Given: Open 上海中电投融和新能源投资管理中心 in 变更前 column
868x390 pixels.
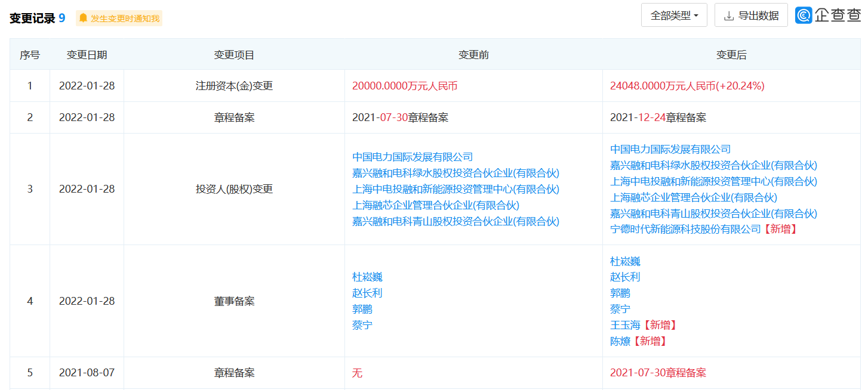Looking at the screenshot, I should point(455,189).
